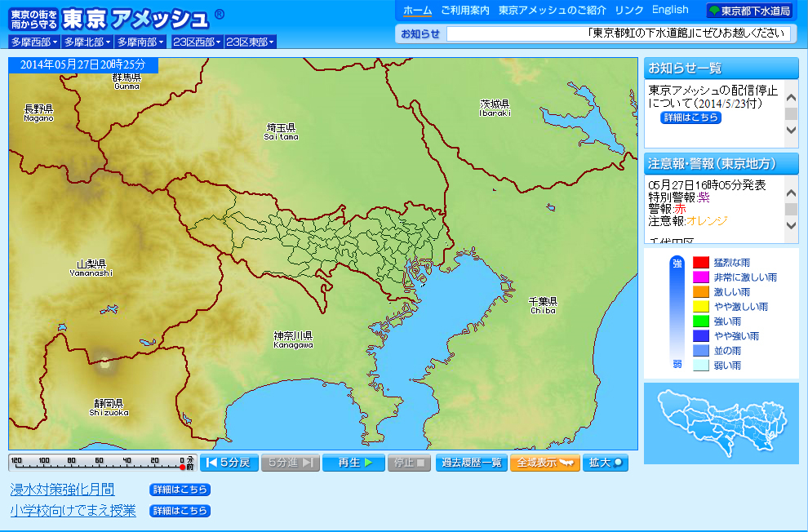This screenshot has height=532, width=808.
Task: Step forward 5 minutes (5分進)
Action: point(291,463)
